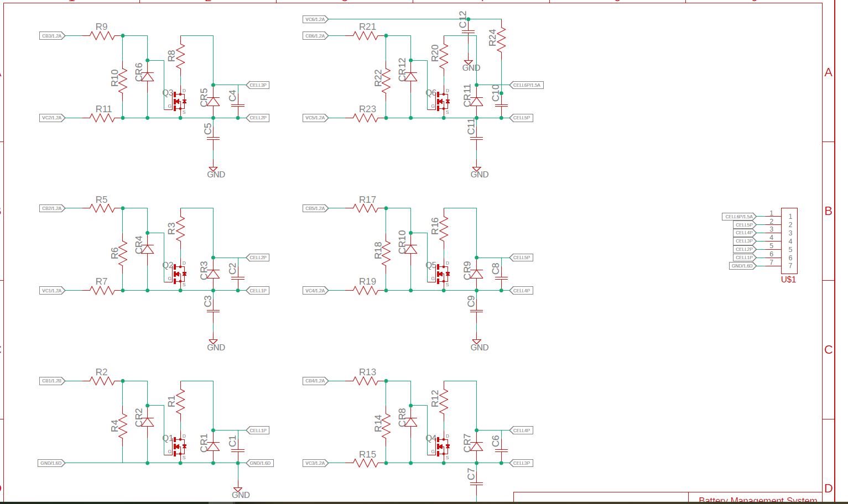848x504 pixels.
Task: Click GND/1.6D label at connector pin 7
Action: pyautogui.click(x=742, y=266)
